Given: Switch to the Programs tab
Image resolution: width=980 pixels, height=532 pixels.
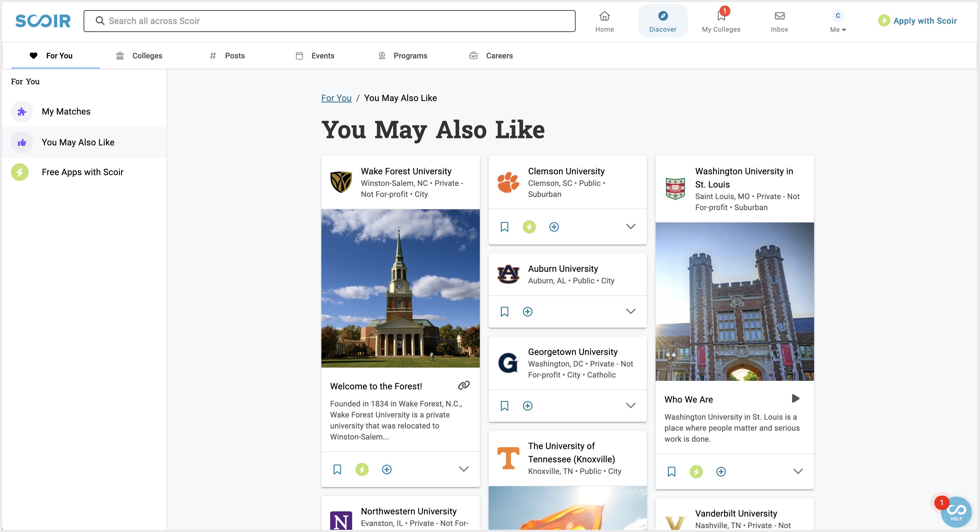Looking at the screenshot, I should (x=403, y=56).
